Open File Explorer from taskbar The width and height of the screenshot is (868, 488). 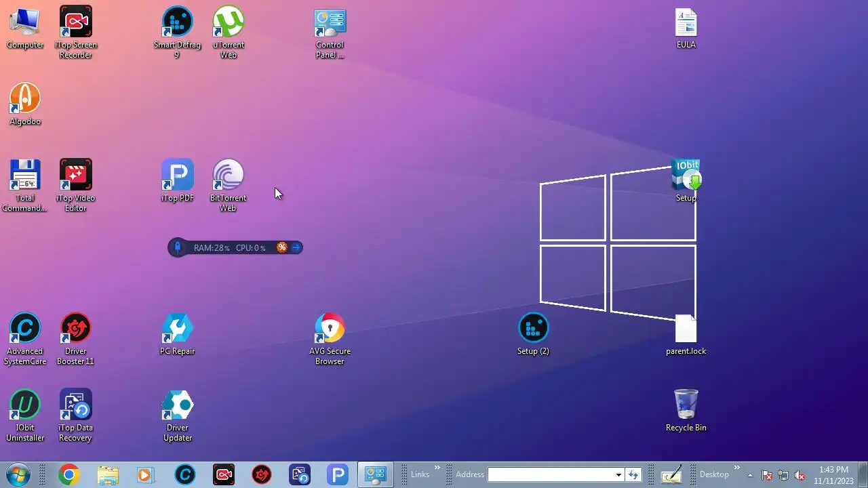coord(108,474)
